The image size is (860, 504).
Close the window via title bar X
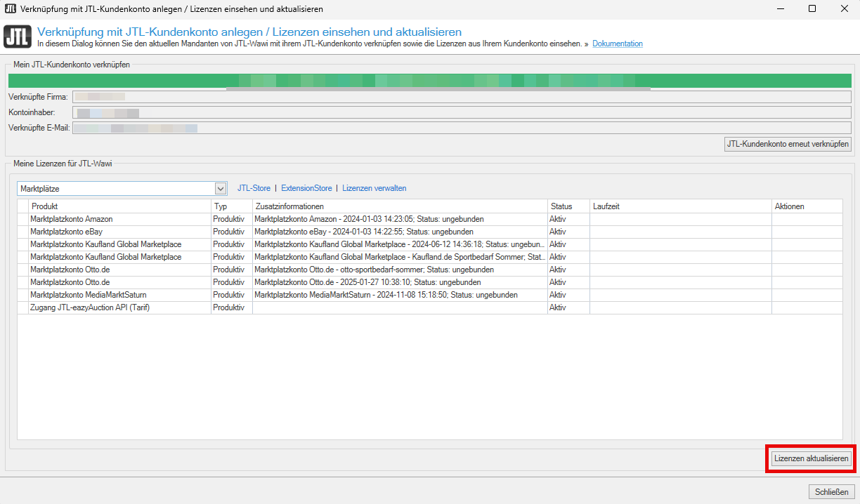click(x=845, y=9)
